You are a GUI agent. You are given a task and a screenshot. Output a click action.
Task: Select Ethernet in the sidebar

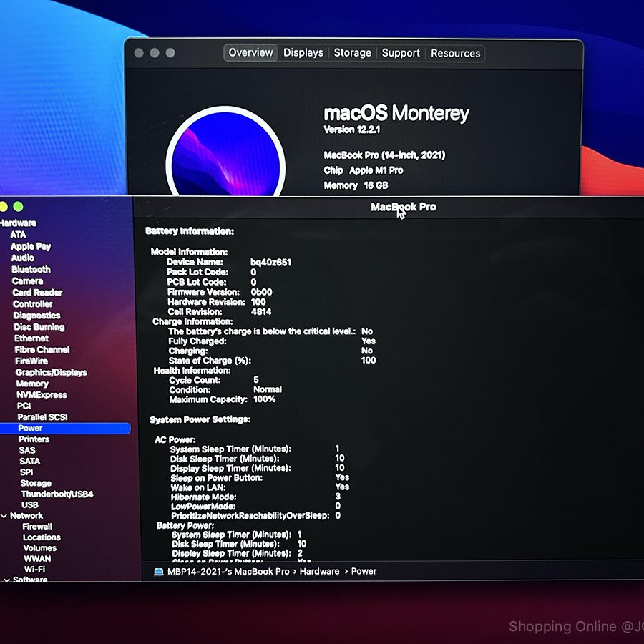coord(31,338)
